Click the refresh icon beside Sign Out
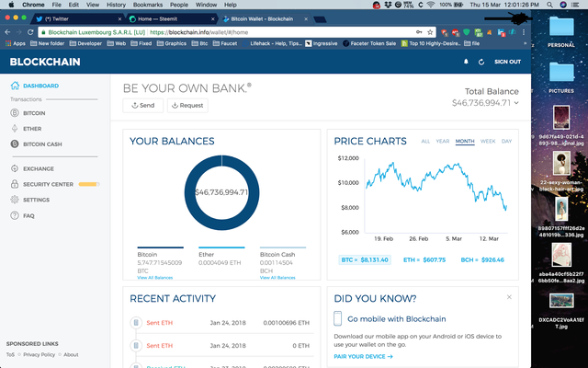588x368 pixels. pos(481,62)
